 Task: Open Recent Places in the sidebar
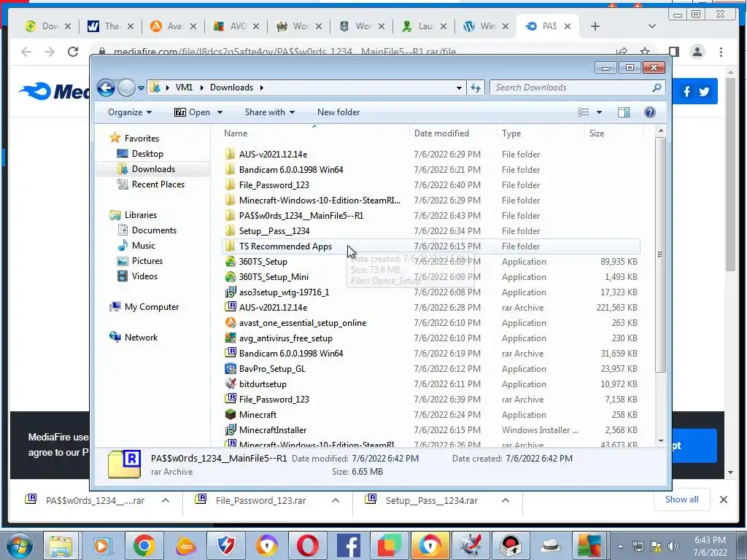click(x=150, y=184)
